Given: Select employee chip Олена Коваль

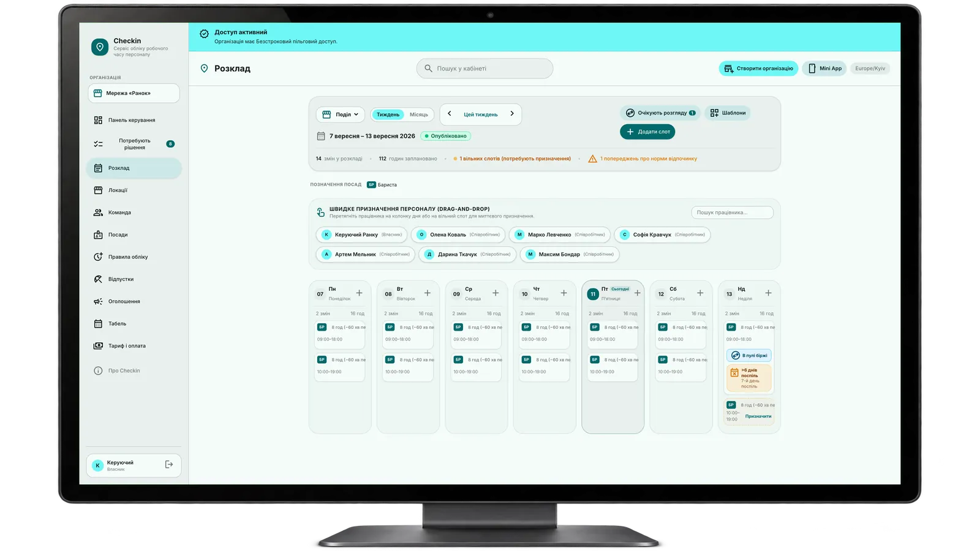Looking at the screenshot, I should pos(458,234).
